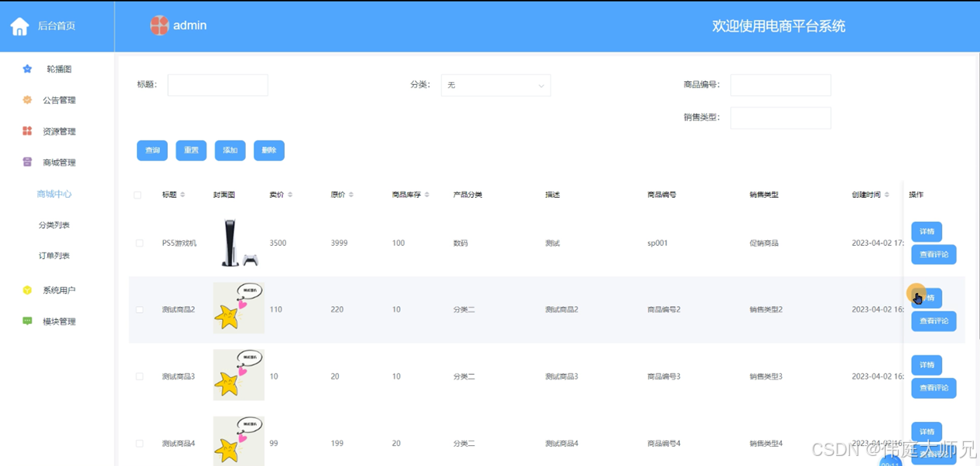Go to the 订单列表 submenu item
Screen dimensions: 980x466
coord(54,256)
